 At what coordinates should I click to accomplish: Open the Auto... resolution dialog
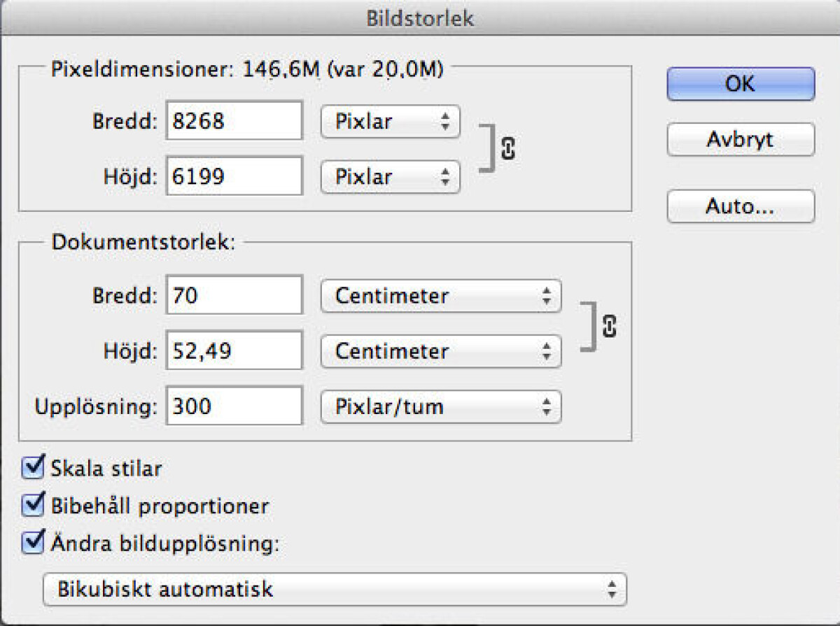[x=741, y=206]
